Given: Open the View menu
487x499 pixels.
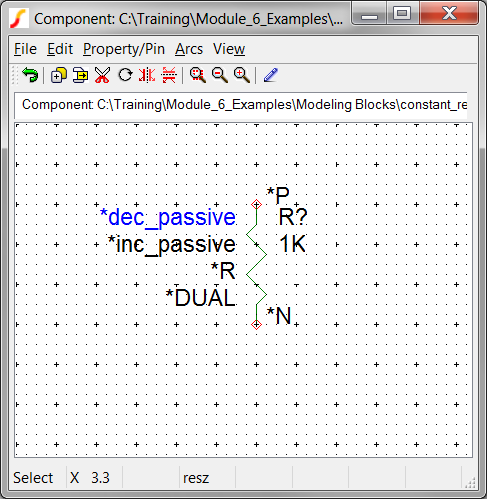Looking at the screenshot, I should click(x=229, y=49).
